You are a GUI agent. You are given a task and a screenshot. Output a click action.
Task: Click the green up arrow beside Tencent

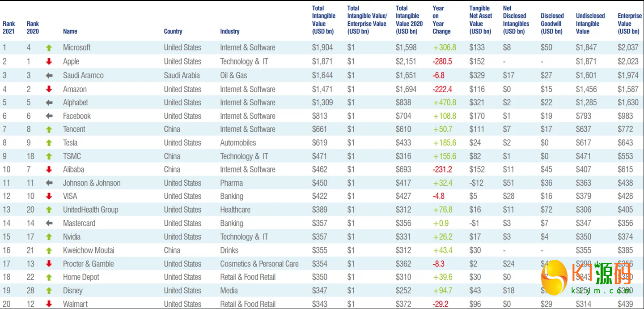[x=49, y=129]
